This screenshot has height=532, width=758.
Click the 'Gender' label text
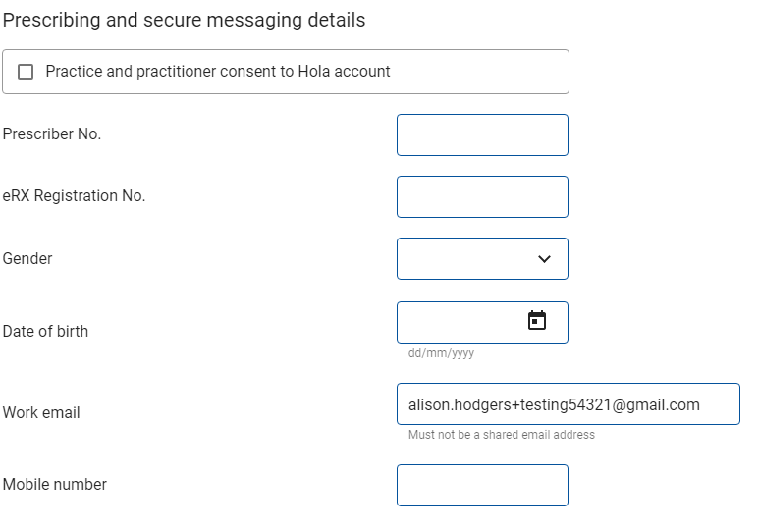click(27, 258)
